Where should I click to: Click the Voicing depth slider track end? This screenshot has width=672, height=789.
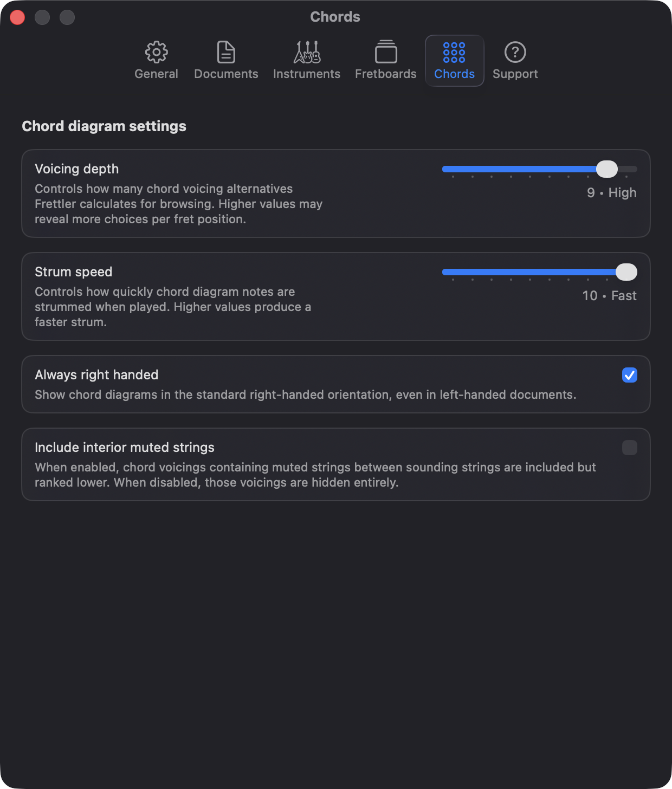[629, 169]
